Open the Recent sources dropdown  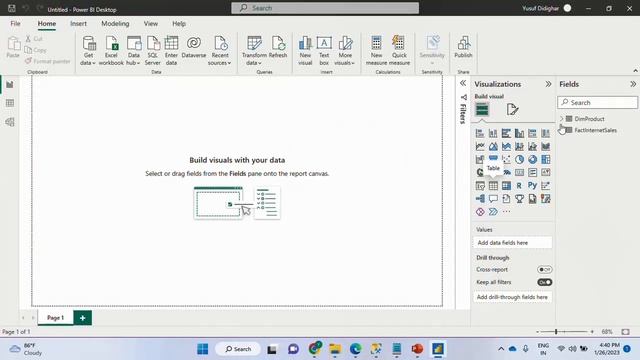(220, 59)
